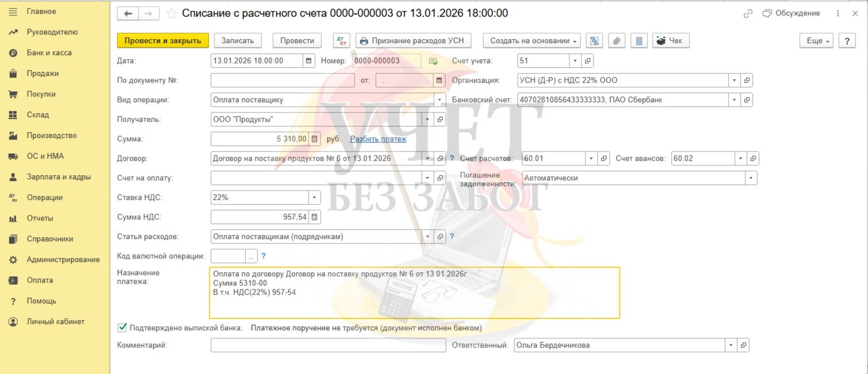Viewport: 868px width, 374px height.
Task: Open attached files paperclip icon
Action: 616,41
